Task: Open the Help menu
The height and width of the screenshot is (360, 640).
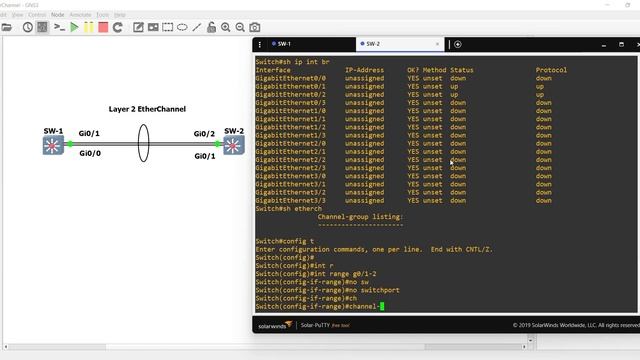Action: click(120, 15)
